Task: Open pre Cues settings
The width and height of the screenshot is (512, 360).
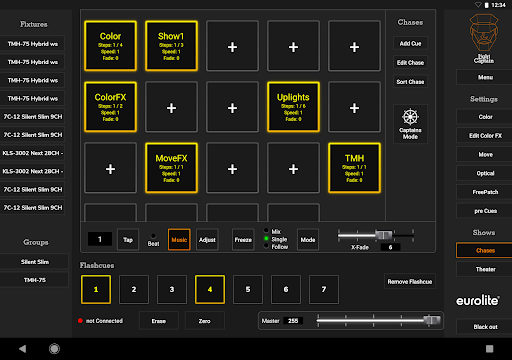Action: click(485, 211)
